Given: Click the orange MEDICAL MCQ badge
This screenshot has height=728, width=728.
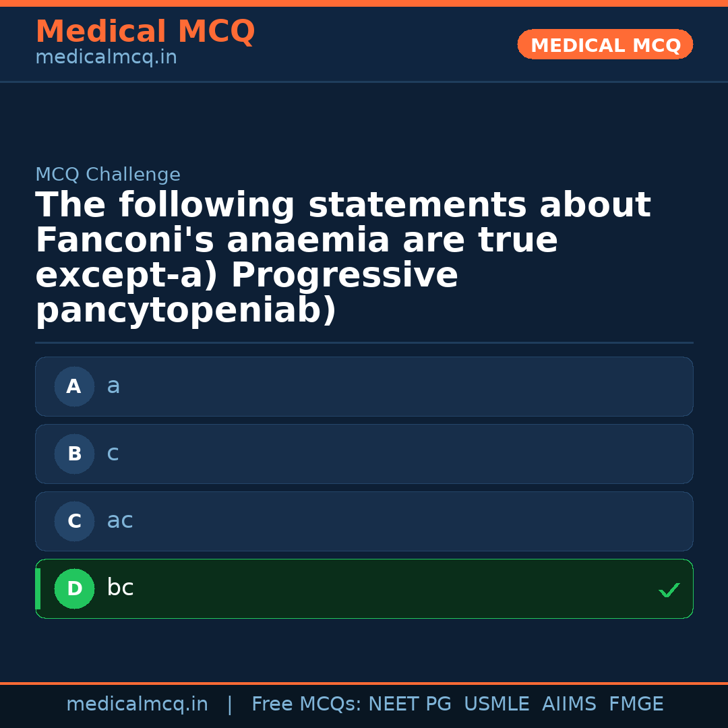Looking at the screenshot, I should 605,44.
